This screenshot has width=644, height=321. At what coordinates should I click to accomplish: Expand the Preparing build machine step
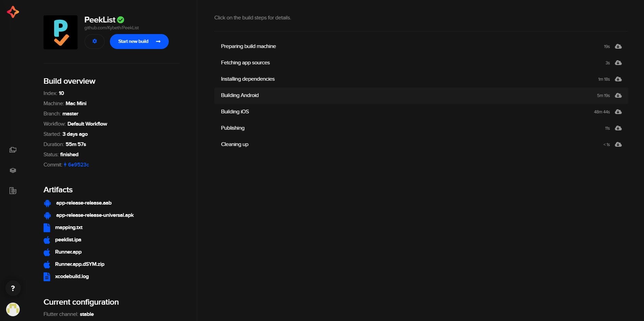[421, 46]
